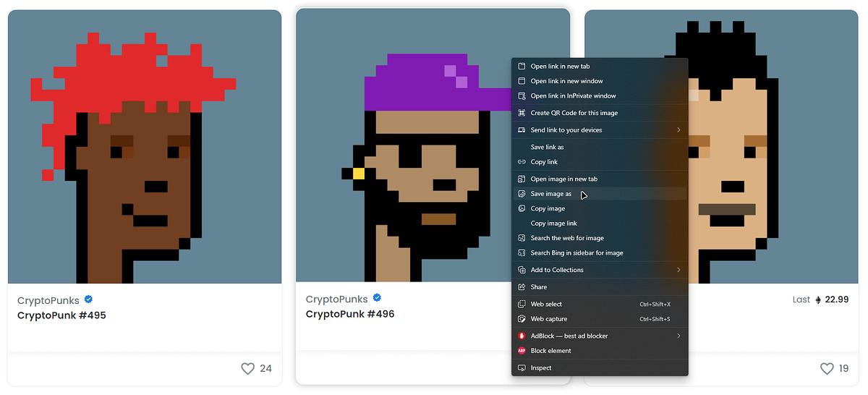Click the Create QR Code icon
Viewport: 868px width, 395px height.
click(522, 113)
